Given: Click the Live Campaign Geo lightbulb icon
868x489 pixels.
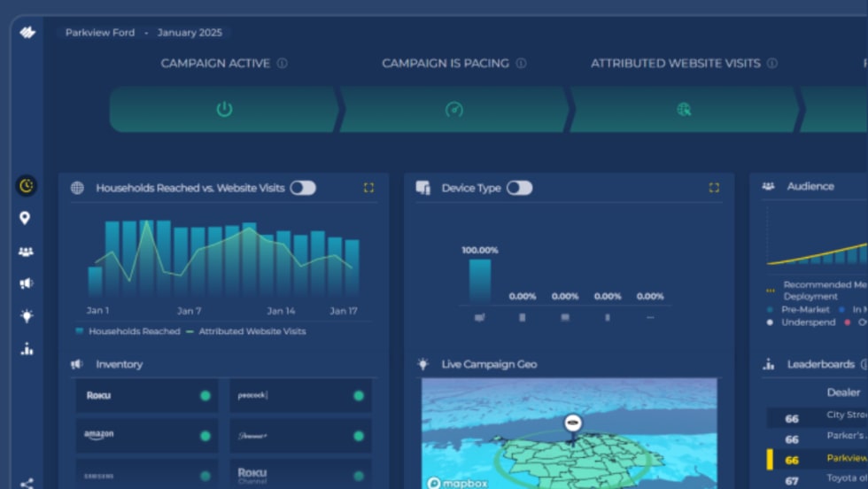Looking at the screenshot, I should pyautogui.click(x=423, y=364).
